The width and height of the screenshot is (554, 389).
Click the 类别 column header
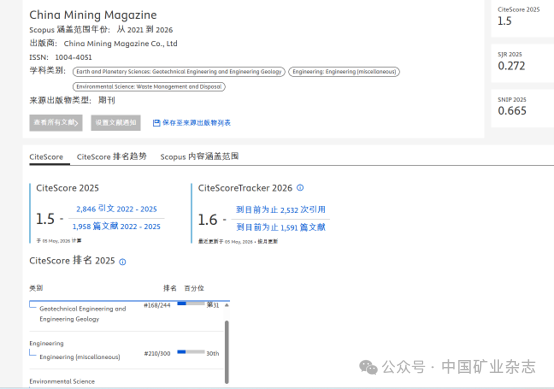36,288
